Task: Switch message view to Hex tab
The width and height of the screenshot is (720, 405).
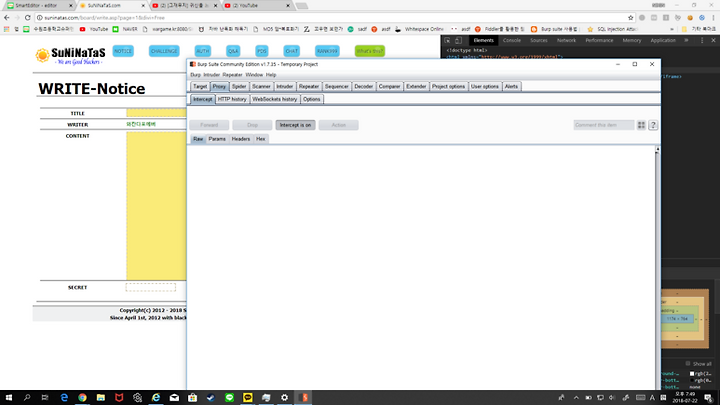Action: [x=260, y=139]
